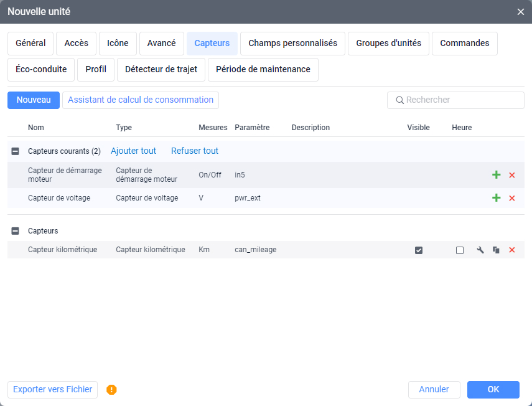
Task: Focus the Rechercher search field
Action: click(x=460, y=100)
